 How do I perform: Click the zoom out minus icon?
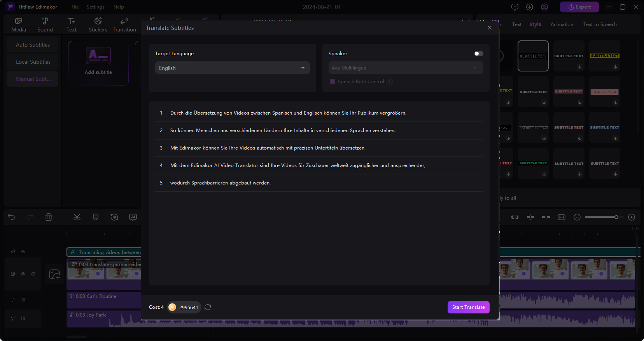coord(577,217)
